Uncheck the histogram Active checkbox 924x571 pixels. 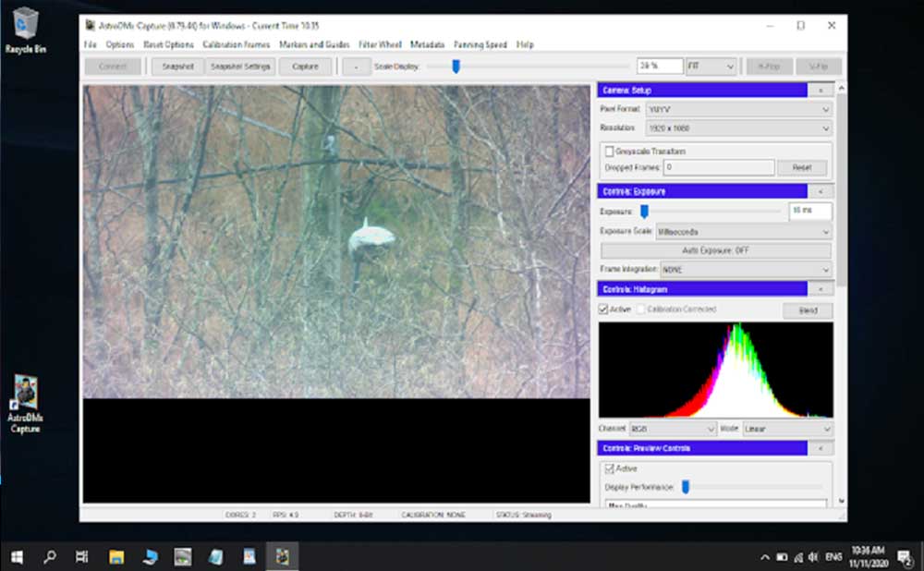(x=604, y=310)
